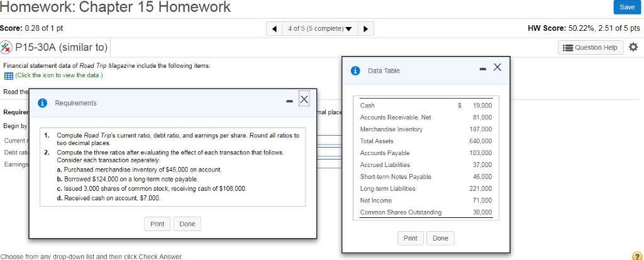644x260 pixels.
Task: Select Merchandise Inventory value 187,000
Action: pyautogui.click(x=480, y=129)
